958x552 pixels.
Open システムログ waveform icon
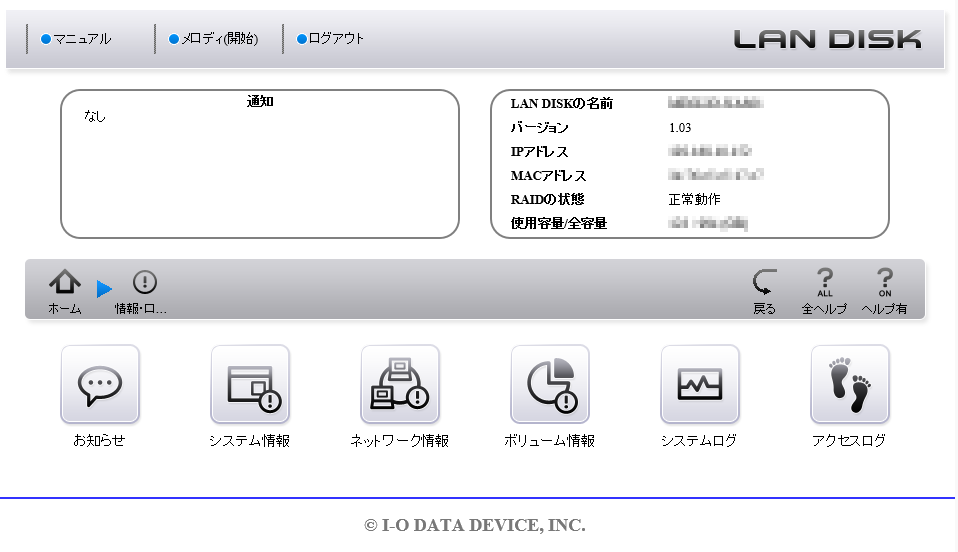(700, 385)
